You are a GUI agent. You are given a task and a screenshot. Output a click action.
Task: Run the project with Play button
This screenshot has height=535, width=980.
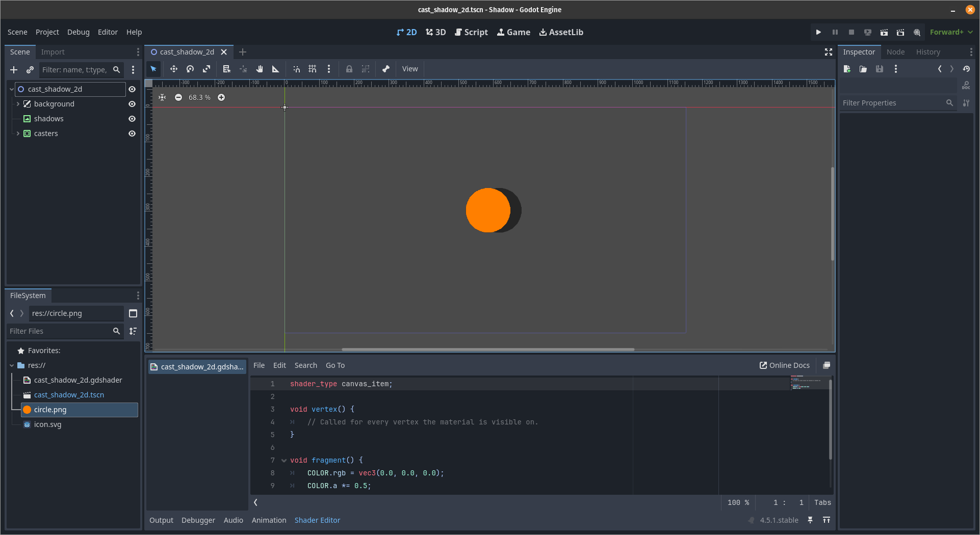[x=818, y=32]
